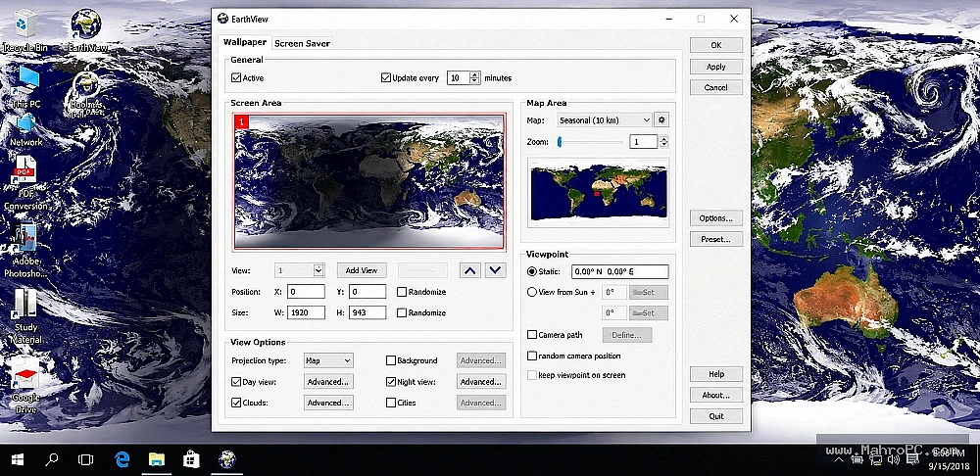Screen dimensions: 980x476
Task: Toggle the Day view checkbox
Action: [236, 382]
